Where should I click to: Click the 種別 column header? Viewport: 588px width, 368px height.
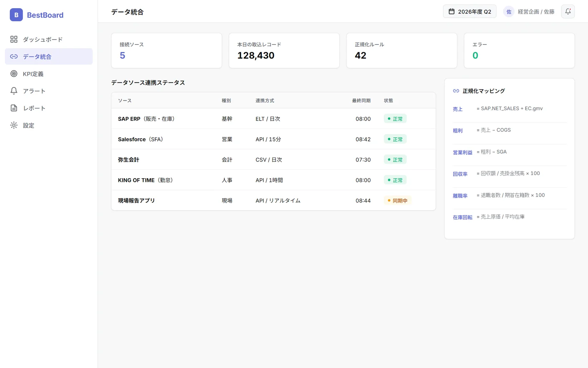[x=226, y=101]
